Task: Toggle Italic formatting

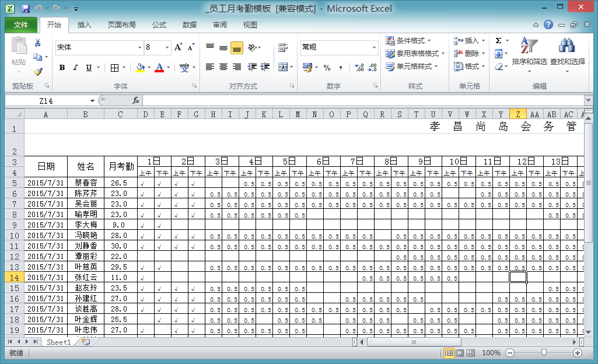Action: pos(75,68)
